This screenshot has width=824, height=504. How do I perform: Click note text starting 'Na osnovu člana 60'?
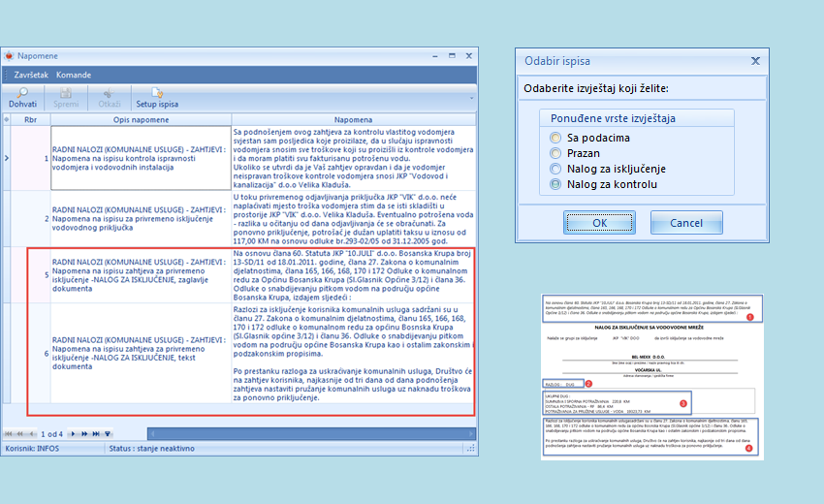tap(353, 275)
